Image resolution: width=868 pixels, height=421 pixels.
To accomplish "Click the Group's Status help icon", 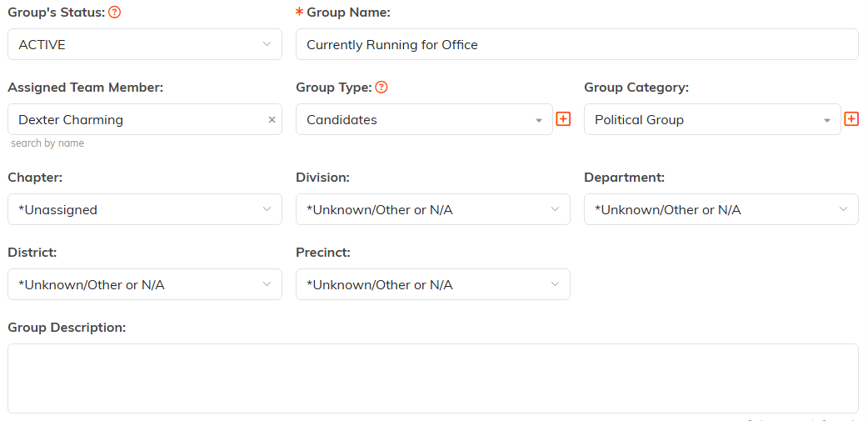I will [x=115, y=13].
